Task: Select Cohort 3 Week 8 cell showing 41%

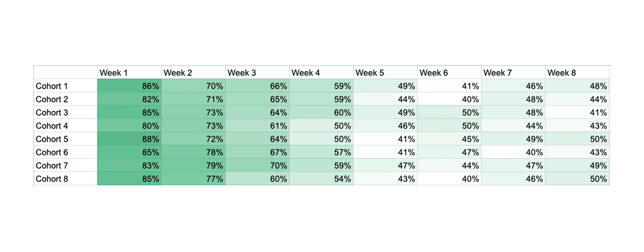Action: point(577,113)
